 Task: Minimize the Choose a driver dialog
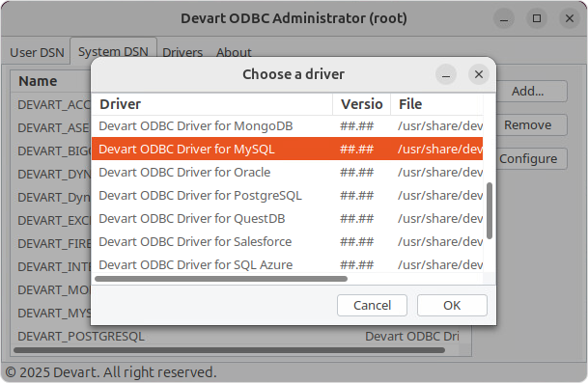[446, 74]
